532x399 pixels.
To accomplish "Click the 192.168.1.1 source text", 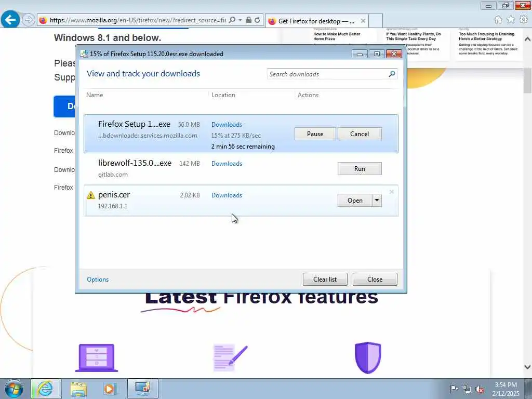I will coord(113,206).
